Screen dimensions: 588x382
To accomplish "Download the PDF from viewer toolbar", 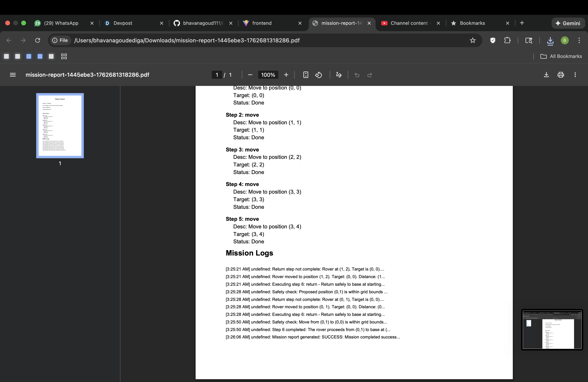I will (x=546, y=75).
